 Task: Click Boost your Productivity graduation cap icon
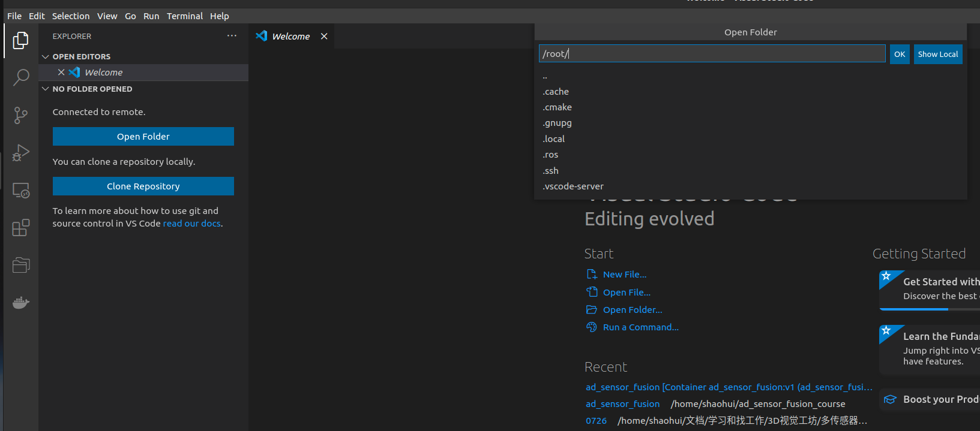[x=891, y=399]
